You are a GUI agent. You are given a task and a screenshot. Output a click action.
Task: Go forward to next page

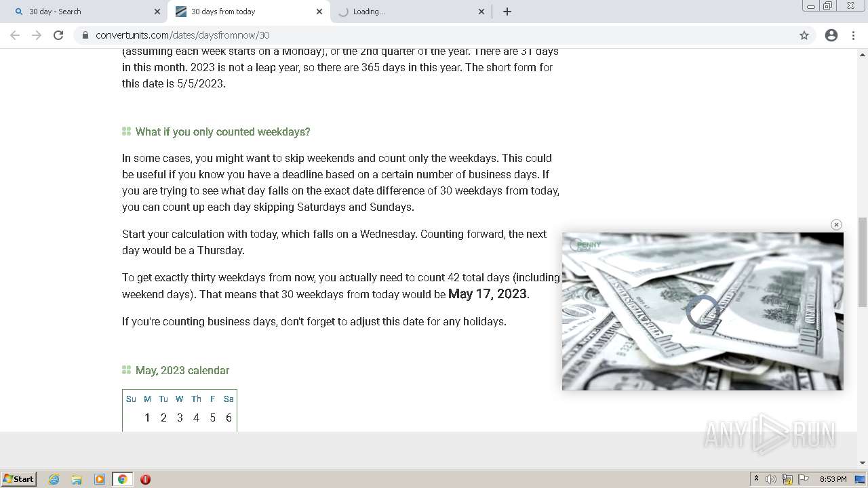pos(37,35)
